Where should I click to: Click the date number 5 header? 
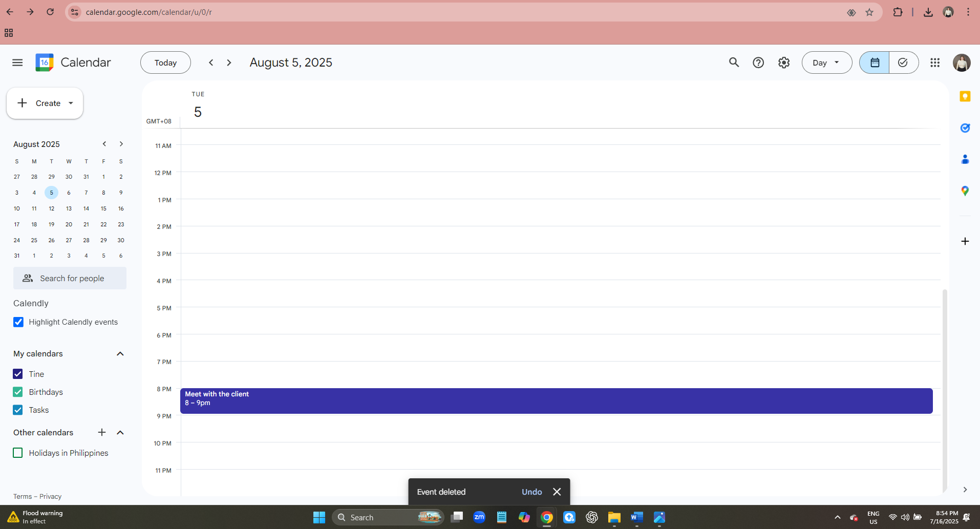pos(198,112)
